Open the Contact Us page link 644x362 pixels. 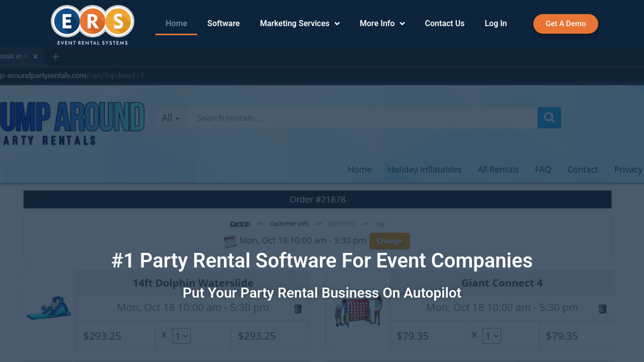(x=444, y=24)
